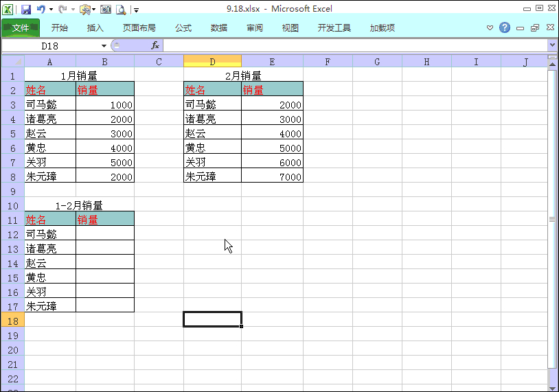Select cell E7 with value 6000
559x392 pixels.
click(x=272, y=162)
